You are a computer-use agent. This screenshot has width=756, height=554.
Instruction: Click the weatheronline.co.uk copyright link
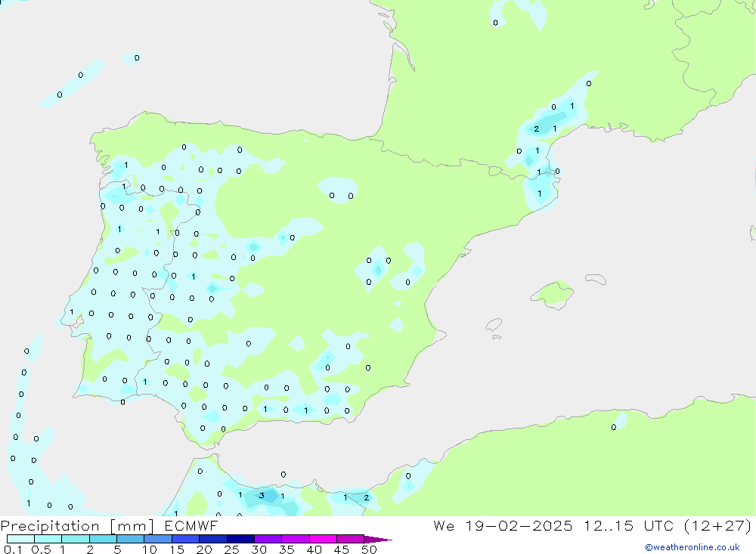(x=692, y=547)
